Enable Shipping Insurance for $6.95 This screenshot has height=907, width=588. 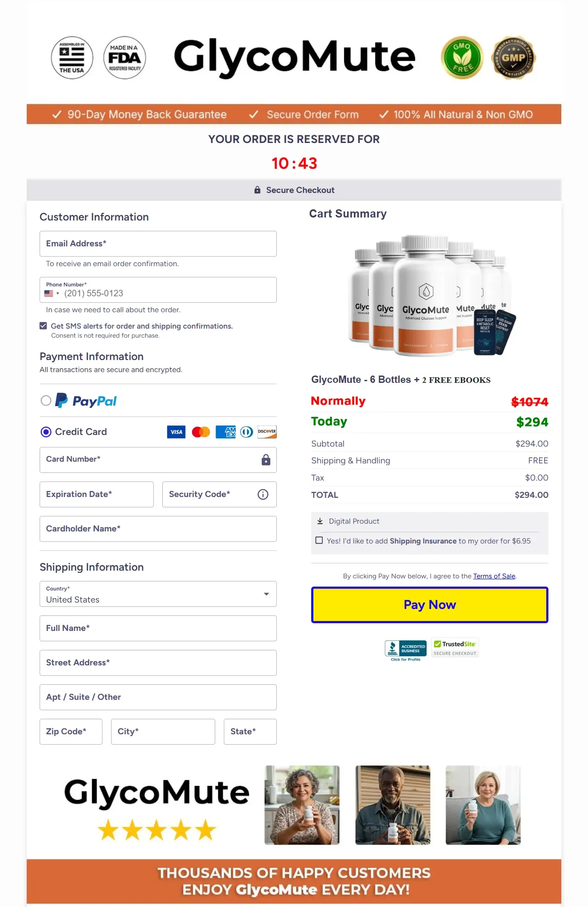(x=319, y=540)
